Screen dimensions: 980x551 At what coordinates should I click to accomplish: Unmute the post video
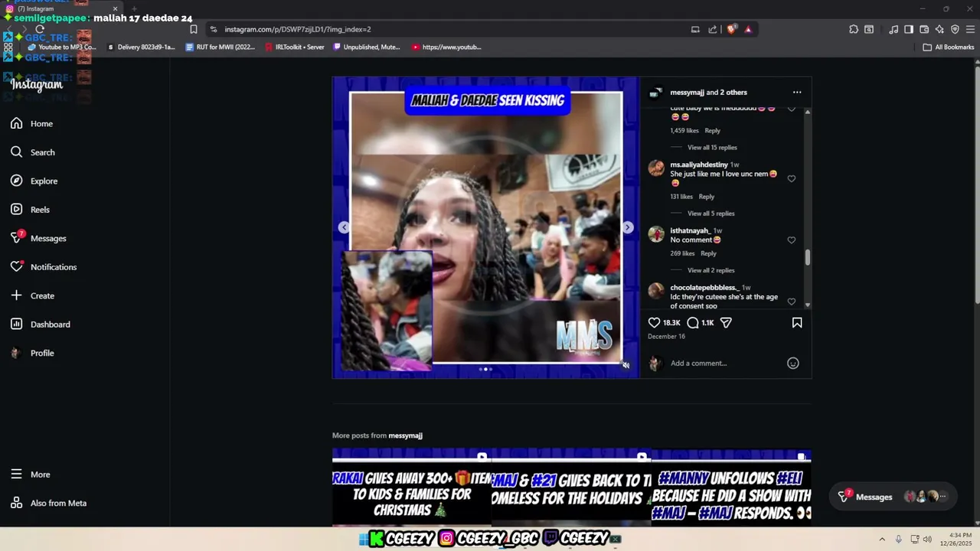click(626, 365)
